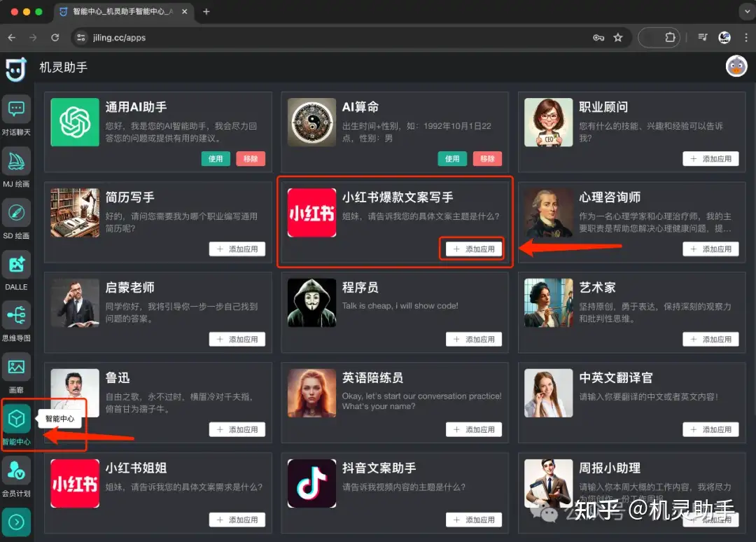Open 画廊 gallery icon
The image size is (756, 542).
pos(16,368)
